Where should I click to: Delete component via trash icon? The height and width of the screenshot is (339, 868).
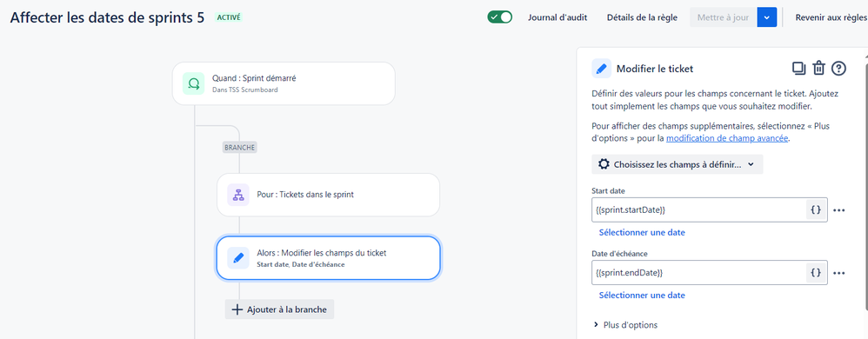(818, 69)
